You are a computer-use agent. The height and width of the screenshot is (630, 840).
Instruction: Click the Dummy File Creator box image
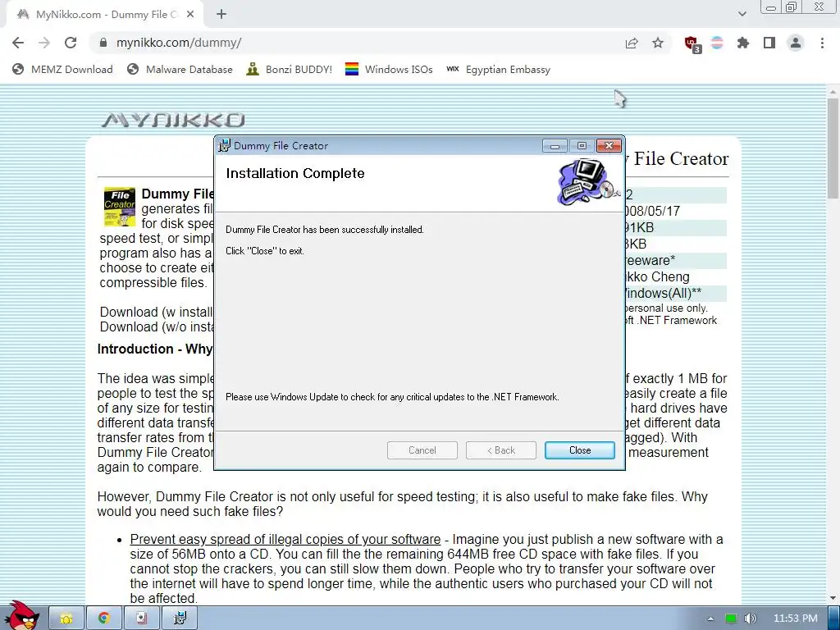pos(120,207)
